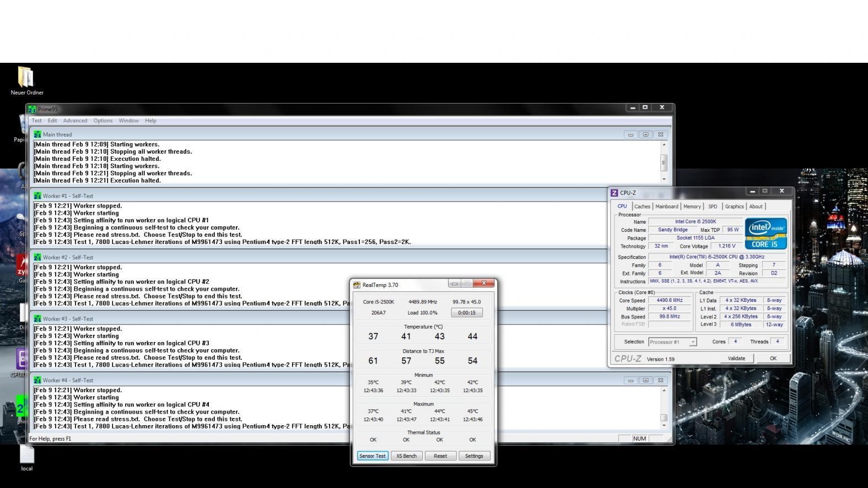This screenshot has height=488, width=868.
Task: Click the Worker #2 Self-Test window icon
Action: pos(37,257)
